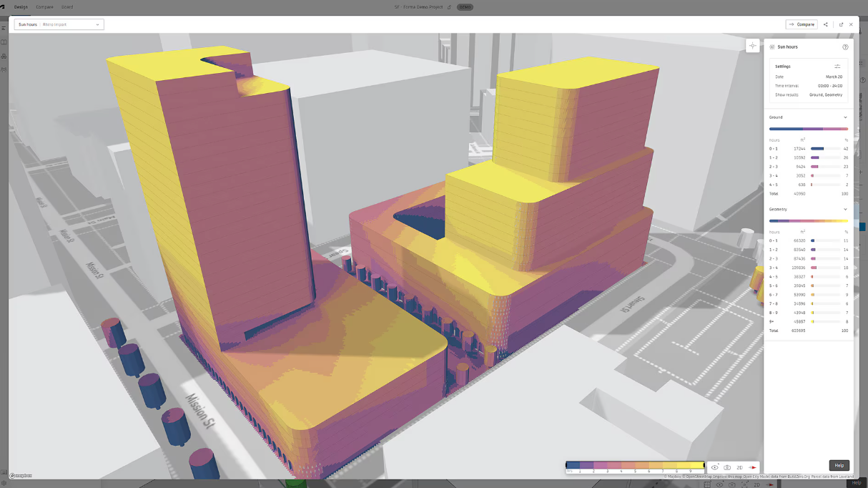Image resolution: width=868 pixels, height=488 pixels.
Task: Click the Mapbox logo
Action: tap(21, 475)
